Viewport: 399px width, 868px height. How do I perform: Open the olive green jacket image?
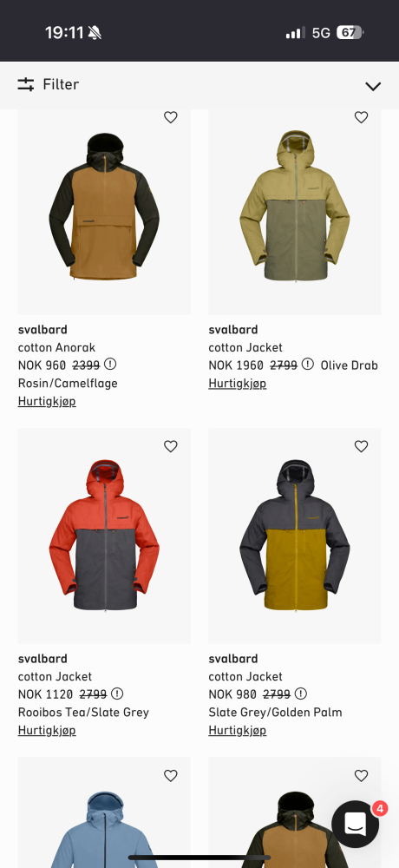pyautogui.click(x=295, y=212)
